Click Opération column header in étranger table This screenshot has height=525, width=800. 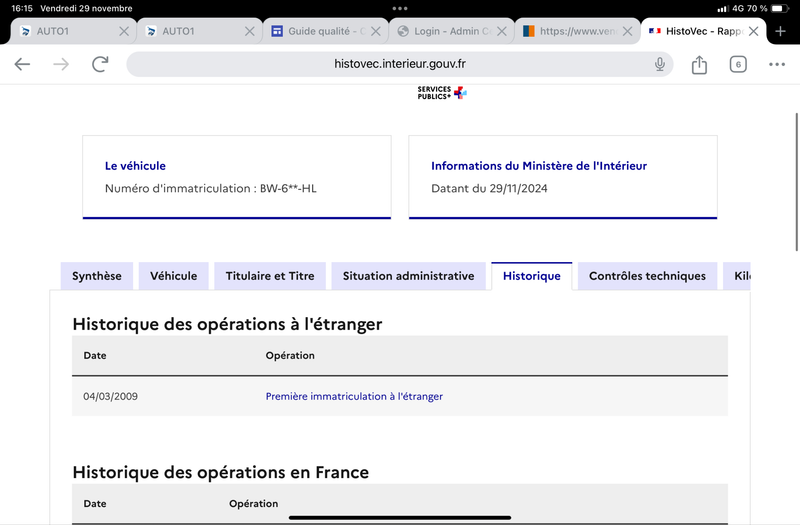click(x=290, y=356)
